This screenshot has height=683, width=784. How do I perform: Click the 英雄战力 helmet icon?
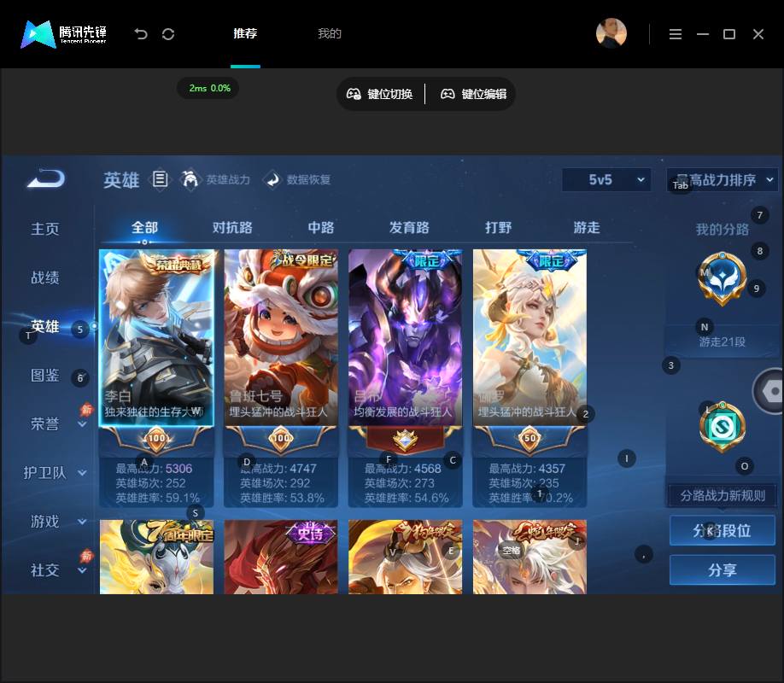coord(190,179)
